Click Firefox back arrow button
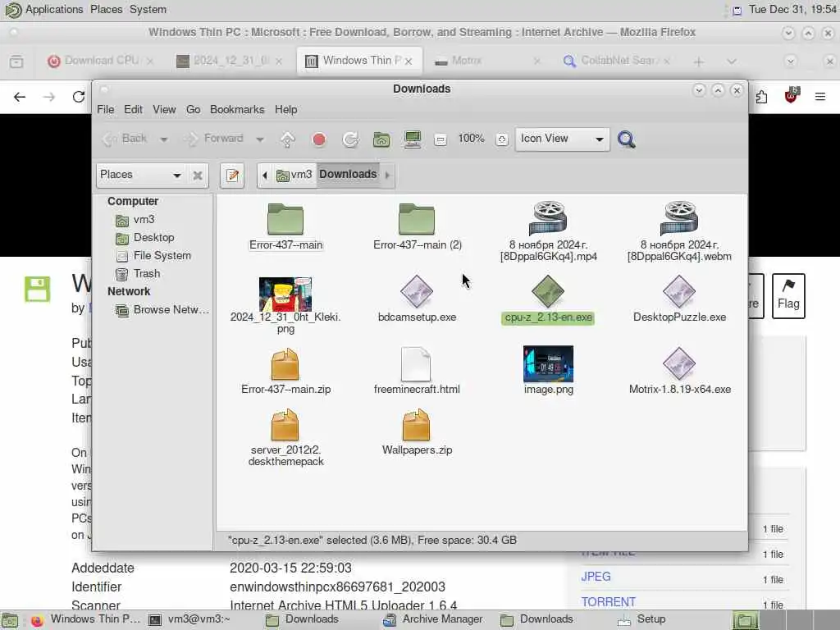840x630 pixels. pyautogui.click(x=20, y=97)
